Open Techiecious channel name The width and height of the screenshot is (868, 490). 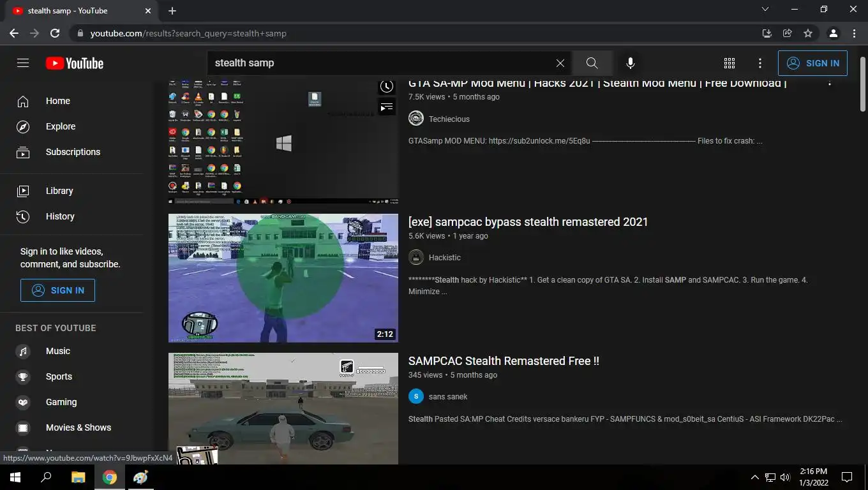[x=449, y=119]
